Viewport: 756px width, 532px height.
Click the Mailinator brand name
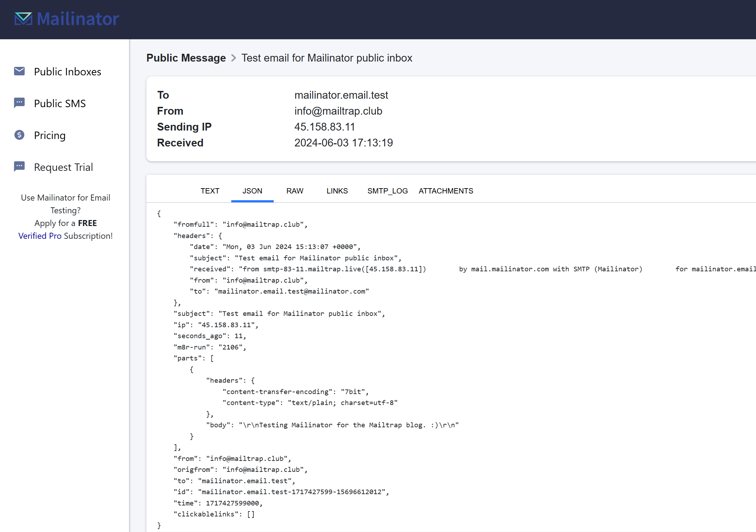[78, 19]
